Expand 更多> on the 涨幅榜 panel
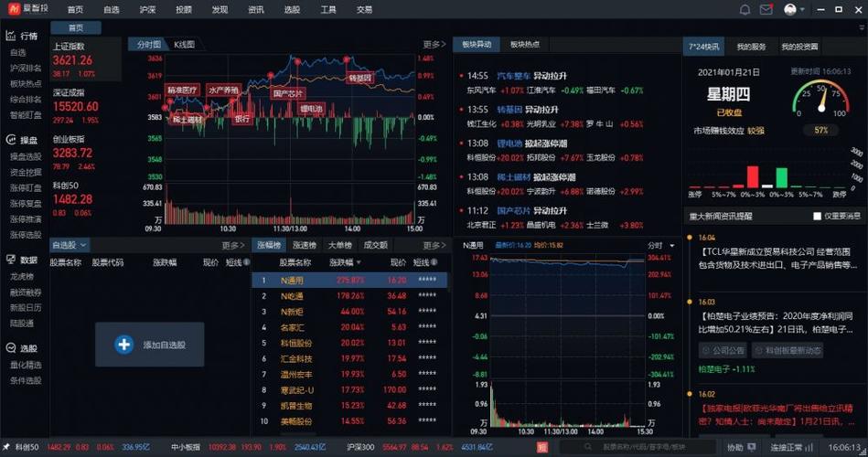The height and width of the screenshot is (457, 868). (434, 245)
